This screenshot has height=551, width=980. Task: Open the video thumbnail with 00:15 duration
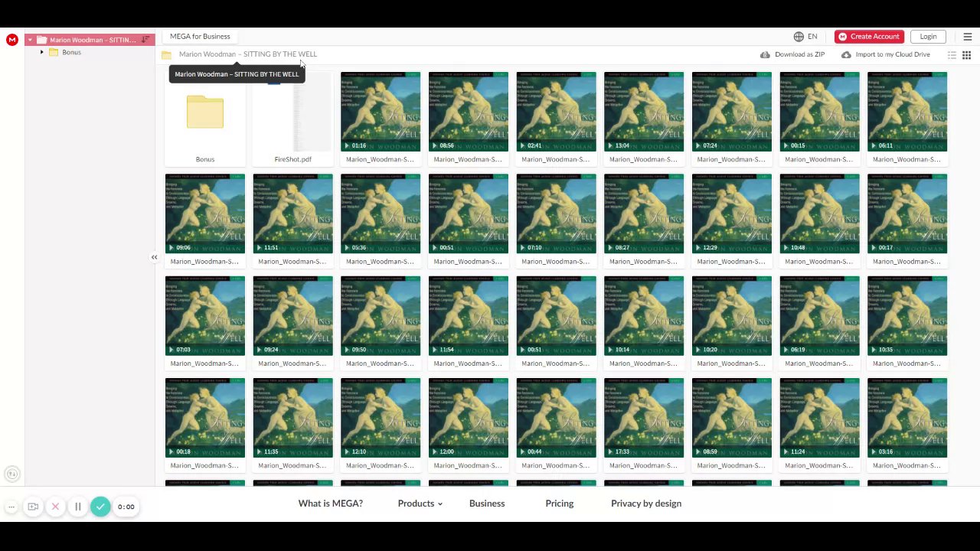click(819, 118)
